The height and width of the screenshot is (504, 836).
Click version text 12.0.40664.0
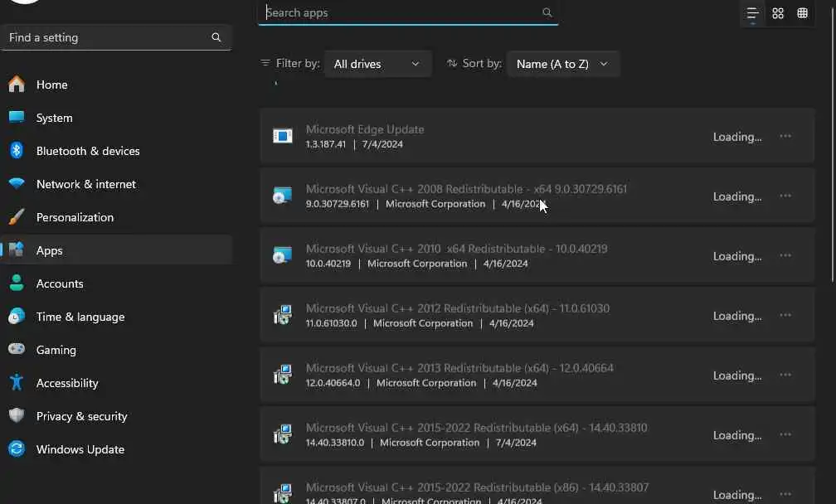click(333, 383)
